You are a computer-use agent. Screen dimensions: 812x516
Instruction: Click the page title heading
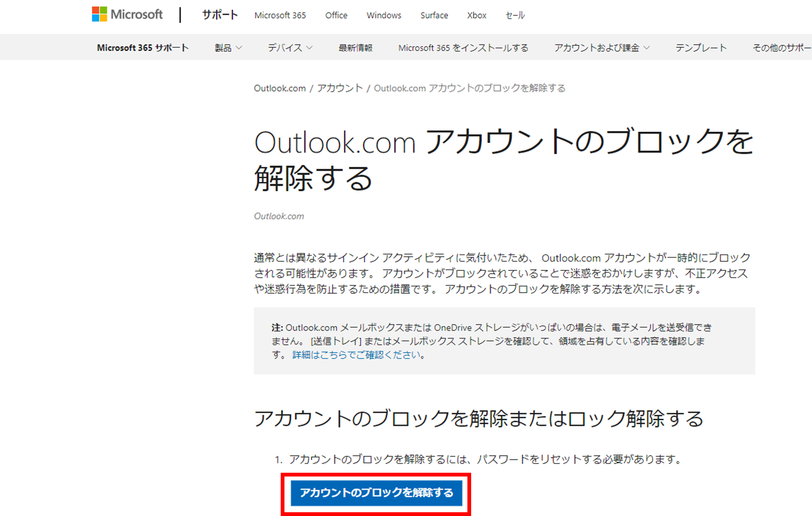[504, 161]
